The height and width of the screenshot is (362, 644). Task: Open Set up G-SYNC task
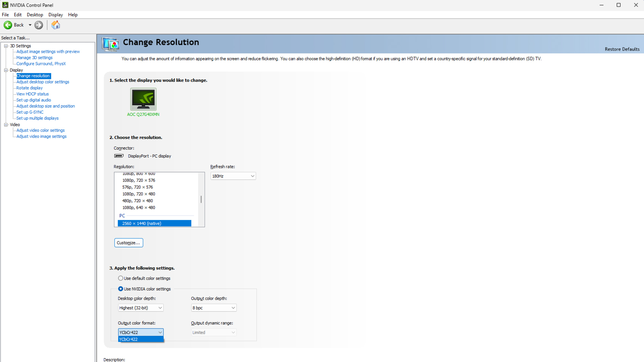(x=30, y=112)
